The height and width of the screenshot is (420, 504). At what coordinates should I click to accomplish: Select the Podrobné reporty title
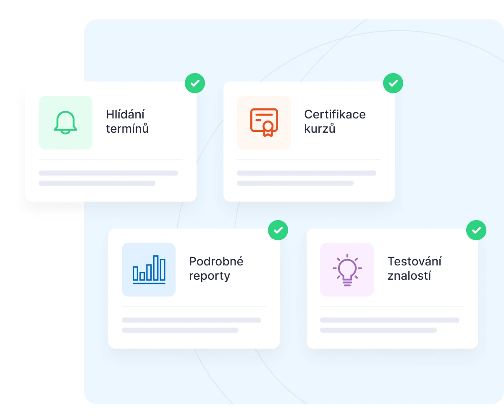pos(216,268)
